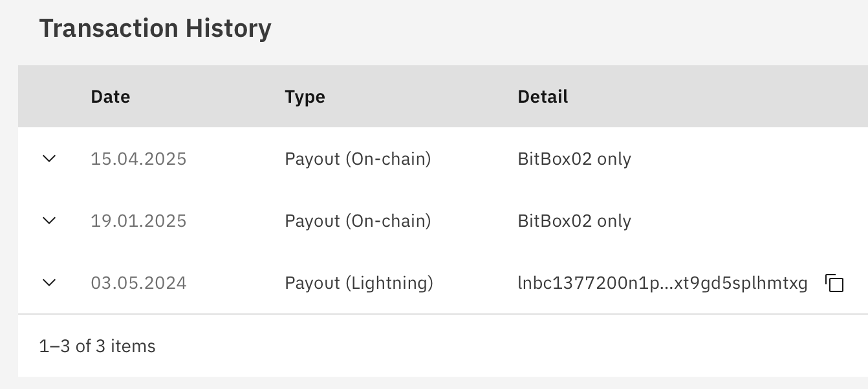
Task: Click BitBox02 only in the 15.04.2025 row
Action: point(574,159)
